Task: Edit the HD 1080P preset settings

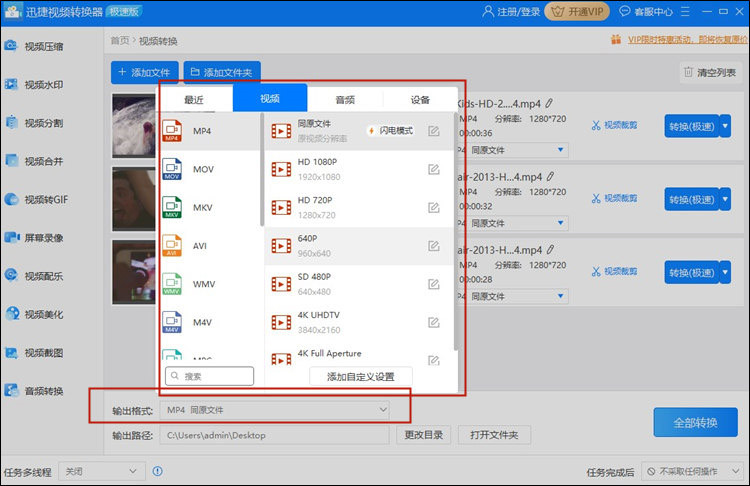Action: click(x=434, y=169)
